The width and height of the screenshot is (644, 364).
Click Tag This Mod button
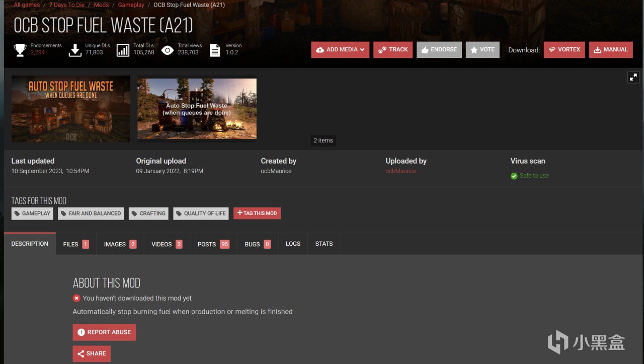click(x=257, y=213)
